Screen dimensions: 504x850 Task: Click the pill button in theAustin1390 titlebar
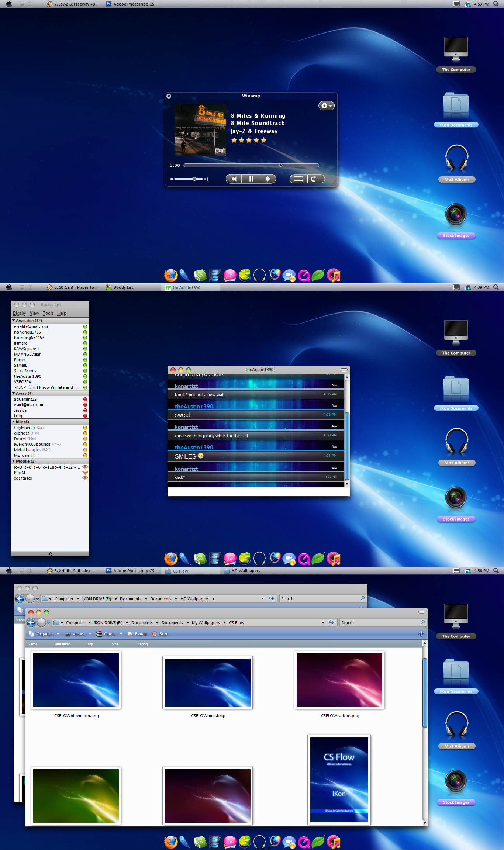[x=344, y=369]
